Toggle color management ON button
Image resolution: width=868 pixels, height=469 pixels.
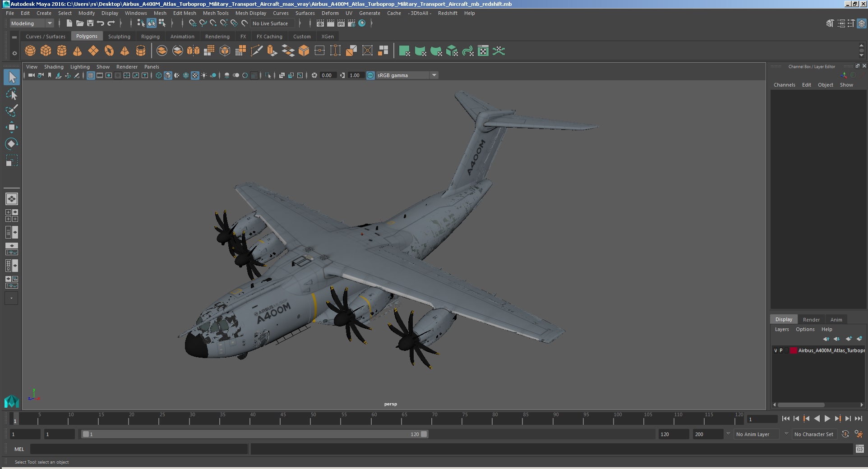tap(370, 75)
